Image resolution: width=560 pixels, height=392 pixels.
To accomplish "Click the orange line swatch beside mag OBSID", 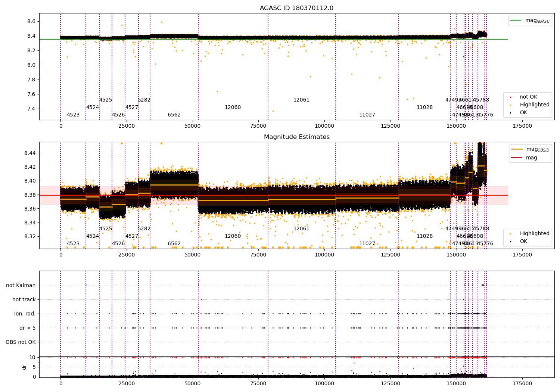I will click(x=517, y=149).
